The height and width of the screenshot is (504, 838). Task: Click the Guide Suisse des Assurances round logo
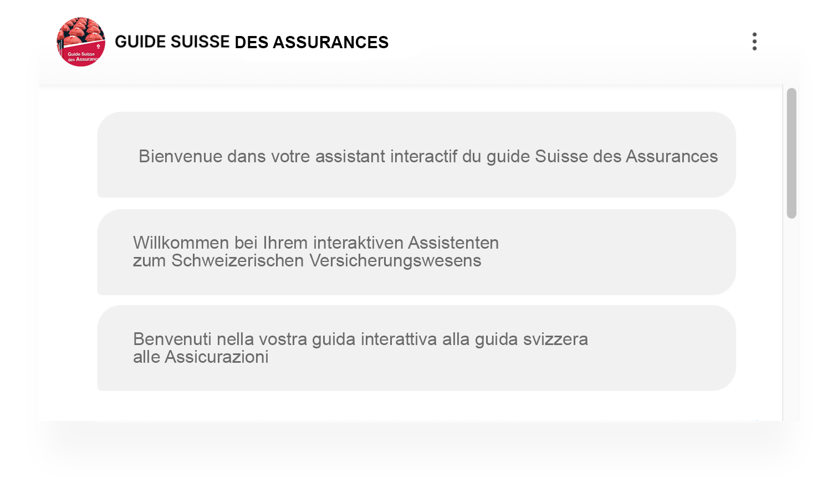[x=81, y=42]
